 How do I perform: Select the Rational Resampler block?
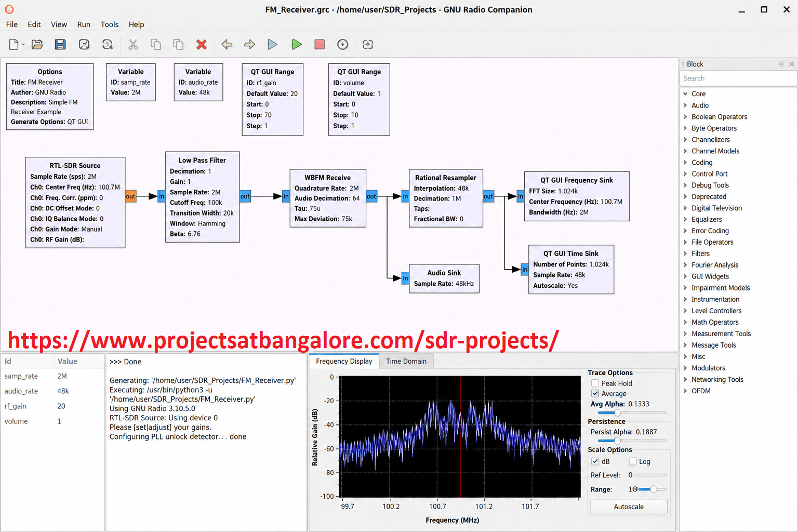pos(446,198)
